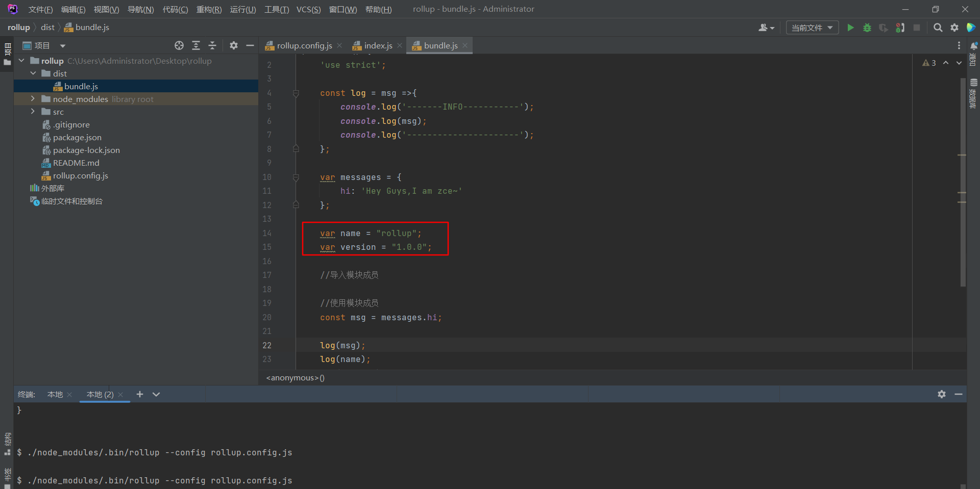Screen dimensions: 980x489
Task: Click the Debug bug icon
Action: [867, 28]
